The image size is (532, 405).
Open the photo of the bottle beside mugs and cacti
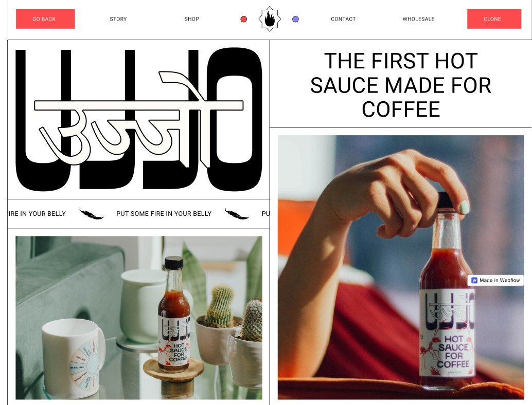click(139, 318)
